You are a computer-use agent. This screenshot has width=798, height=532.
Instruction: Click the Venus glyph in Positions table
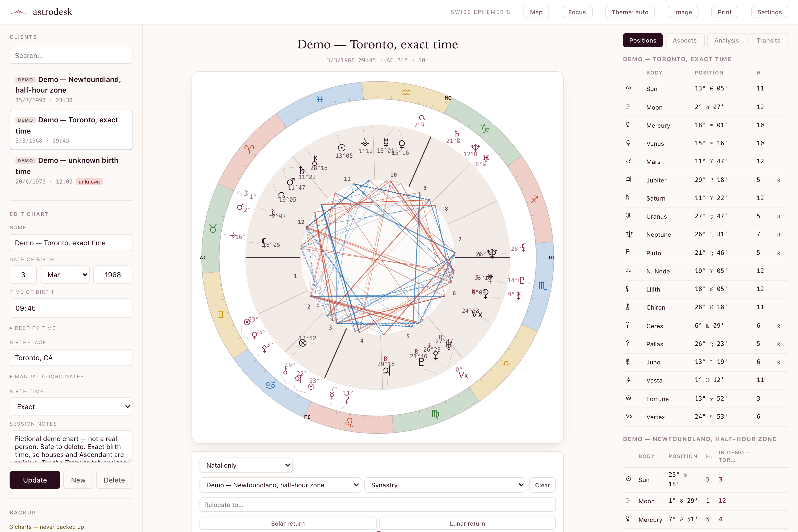628,143
